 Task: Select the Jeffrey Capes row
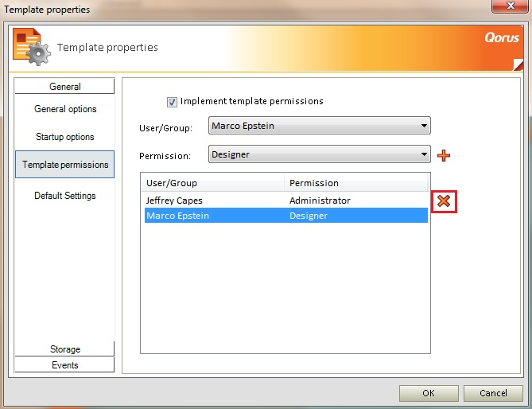286,201
